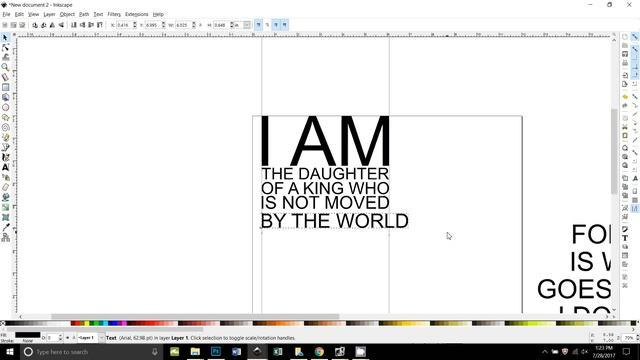The image size is (640, 360).
Task: Select the 3D Box tool
Action: click(5, 97)
